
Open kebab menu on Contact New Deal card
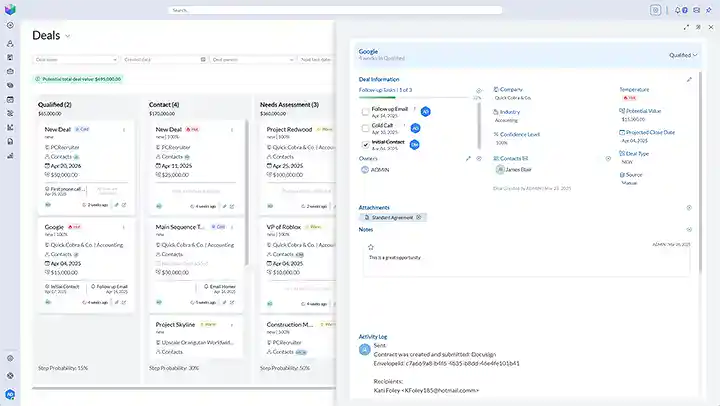click(x=232, y=130)
